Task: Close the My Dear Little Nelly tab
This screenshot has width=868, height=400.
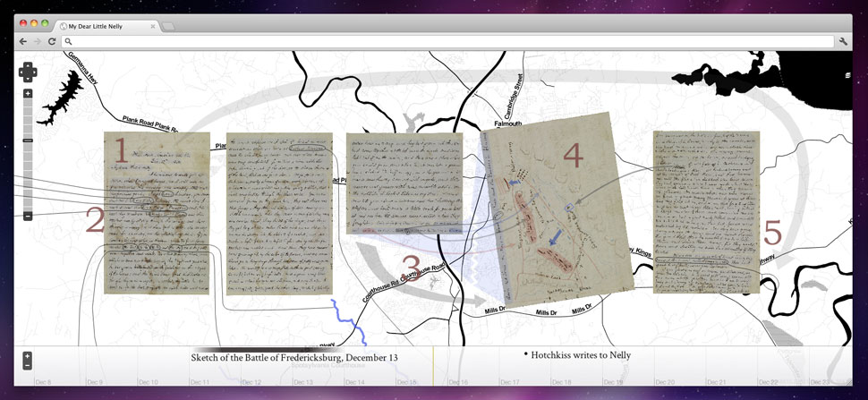Action: tap(153, 26)
